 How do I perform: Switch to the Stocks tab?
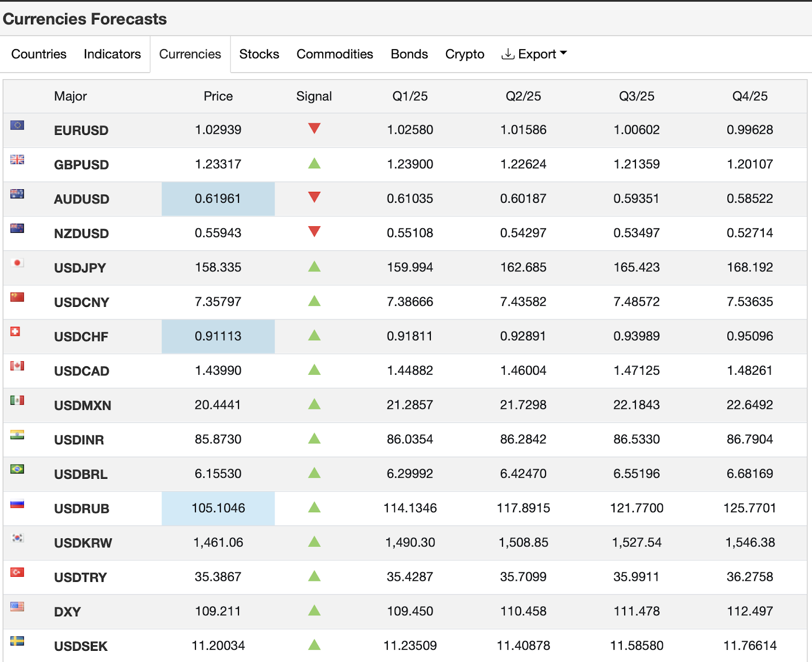tap(259, 54)
